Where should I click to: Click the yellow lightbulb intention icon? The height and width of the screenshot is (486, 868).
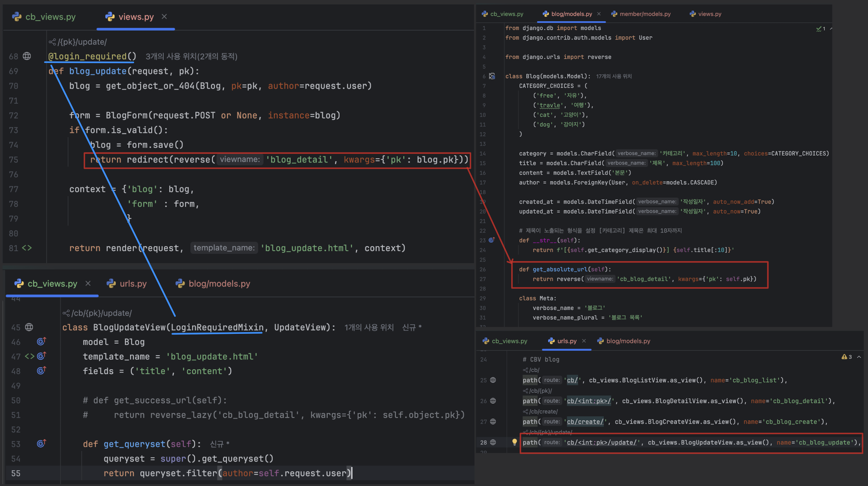[x=514, y=442]
